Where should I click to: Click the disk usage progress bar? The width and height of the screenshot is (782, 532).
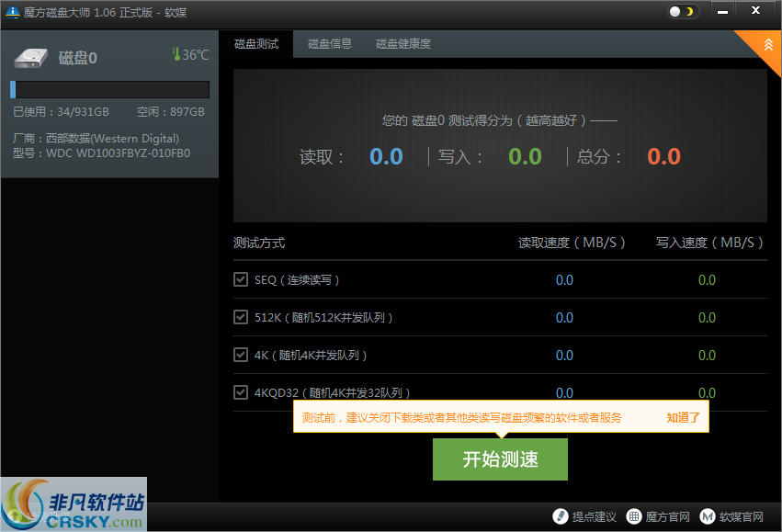pos(109,89)
